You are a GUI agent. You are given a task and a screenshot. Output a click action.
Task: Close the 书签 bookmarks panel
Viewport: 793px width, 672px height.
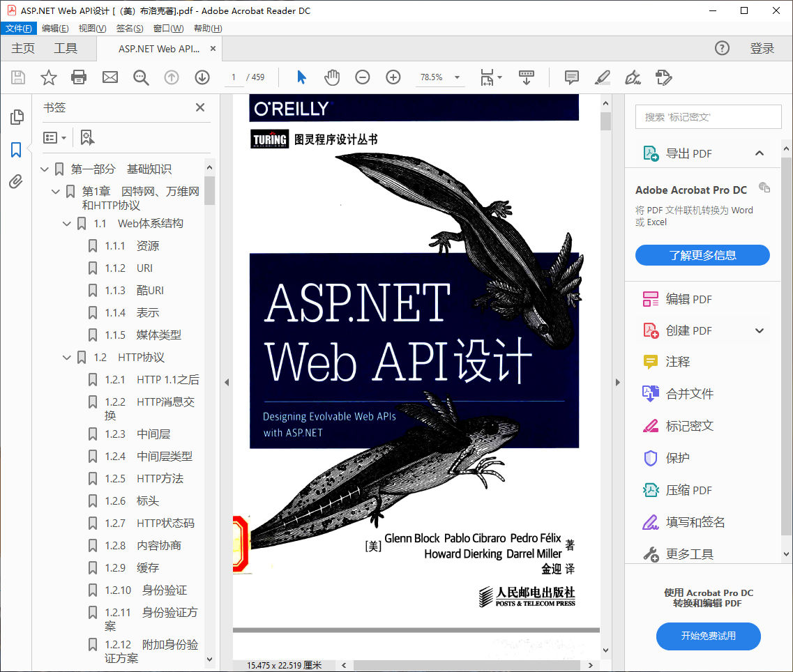[200, 107]
